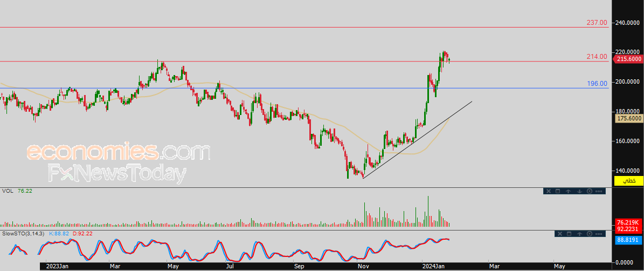Click the Jul date axis label
The width and height of the screenshot is (644, 271).
tap(231, 267)
